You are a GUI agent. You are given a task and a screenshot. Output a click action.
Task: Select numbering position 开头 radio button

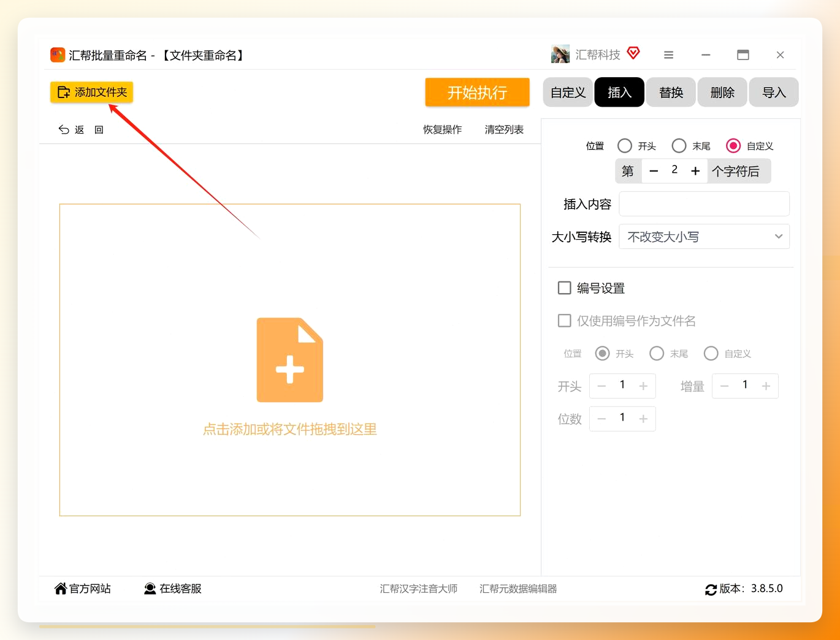coord(603,354)
